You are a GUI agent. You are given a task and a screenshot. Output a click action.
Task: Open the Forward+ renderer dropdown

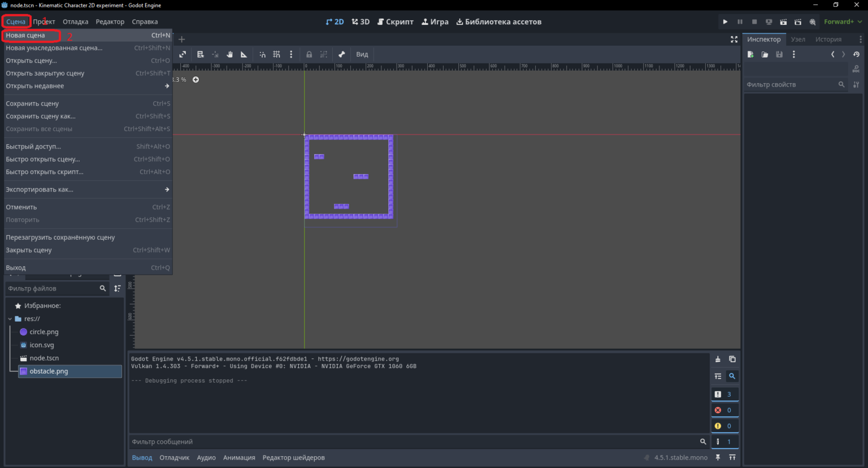[843, 22]
